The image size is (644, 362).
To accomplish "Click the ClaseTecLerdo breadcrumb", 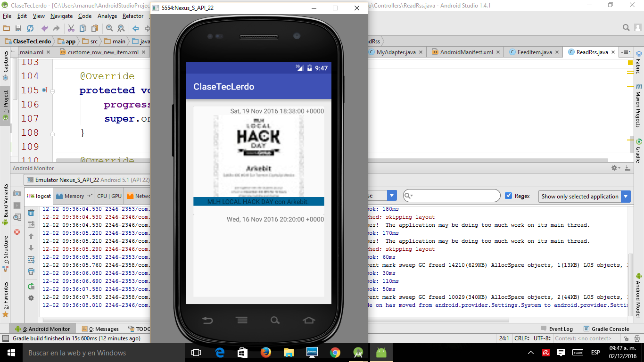I will point(28,41).
